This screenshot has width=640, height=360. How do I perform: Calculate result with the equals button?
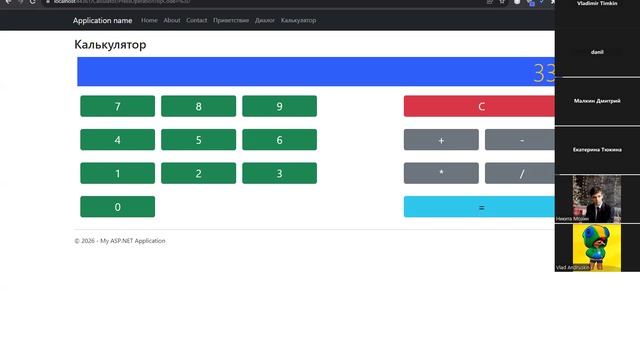[479, 207]
